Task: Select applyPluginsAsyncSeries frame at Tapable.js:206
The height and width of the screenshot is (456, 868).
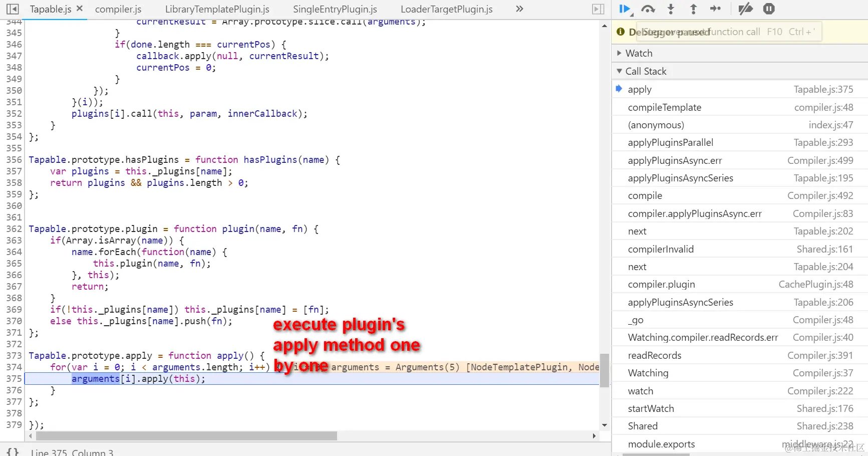Action: pos(739,302)
